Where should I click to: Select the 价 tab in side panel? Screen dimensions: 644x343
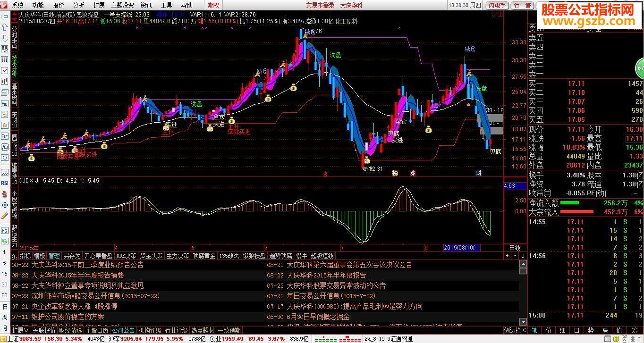(x=548, y=330)
